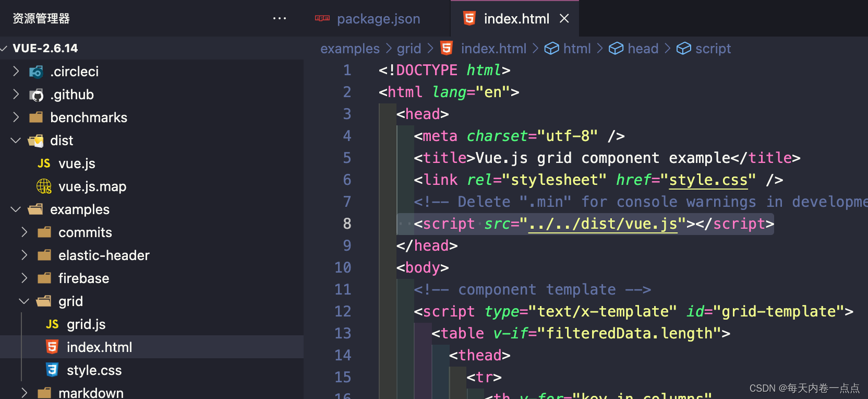Click the 资源管理器 explorer title

coord(41,19)
